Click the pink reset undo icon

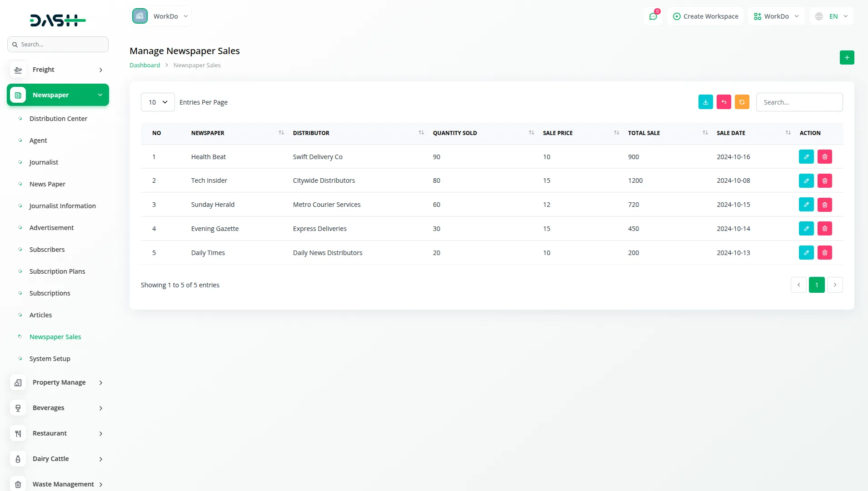(x=723, y=102)
